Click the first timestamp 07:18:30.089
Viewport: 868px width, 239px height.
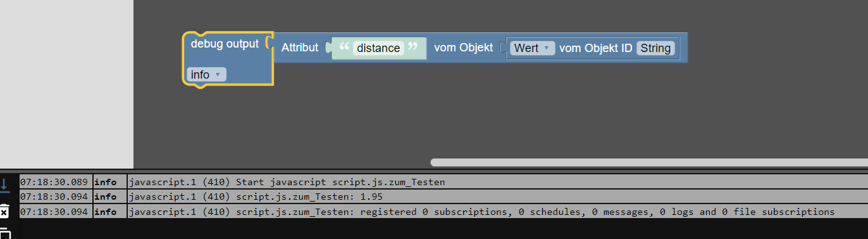(x=54, y=182)
